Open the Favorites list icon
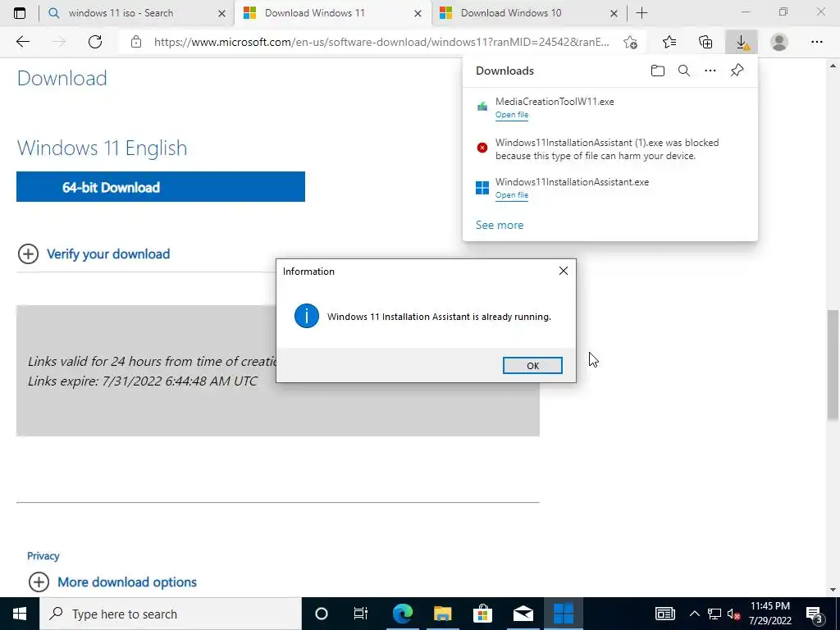 click(x=669, y=42)
